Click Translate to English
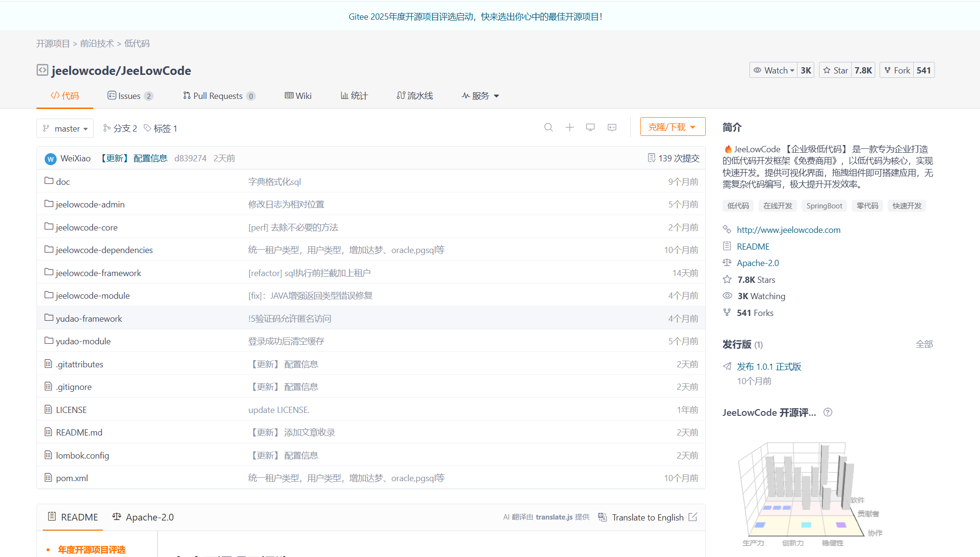Image resolution: width=980 pixels, height=557 pixels. pos(647,517)
